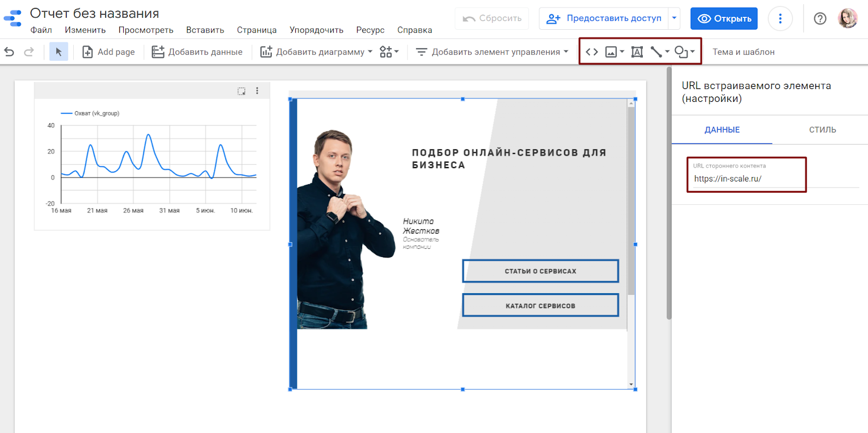This screenshot has height=433, width=868.
Task: Expand the line tool dropdown
Action: (x=667, y=52)
